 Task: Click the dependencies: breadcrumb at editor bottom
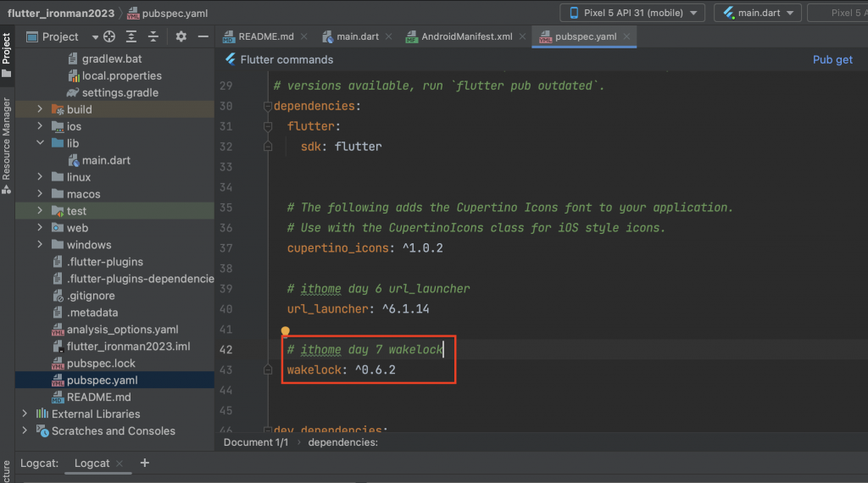click(342, 442)
